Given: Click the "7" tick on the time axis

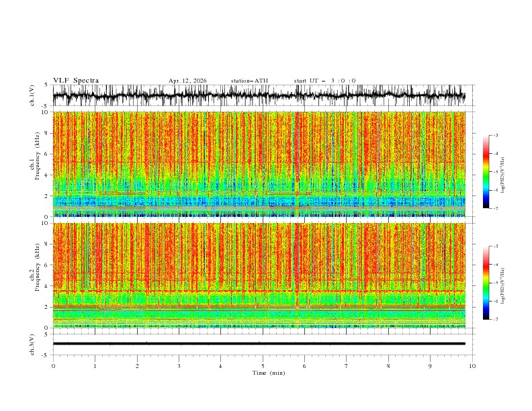Looking at the screenshot, I should point(347,366).
